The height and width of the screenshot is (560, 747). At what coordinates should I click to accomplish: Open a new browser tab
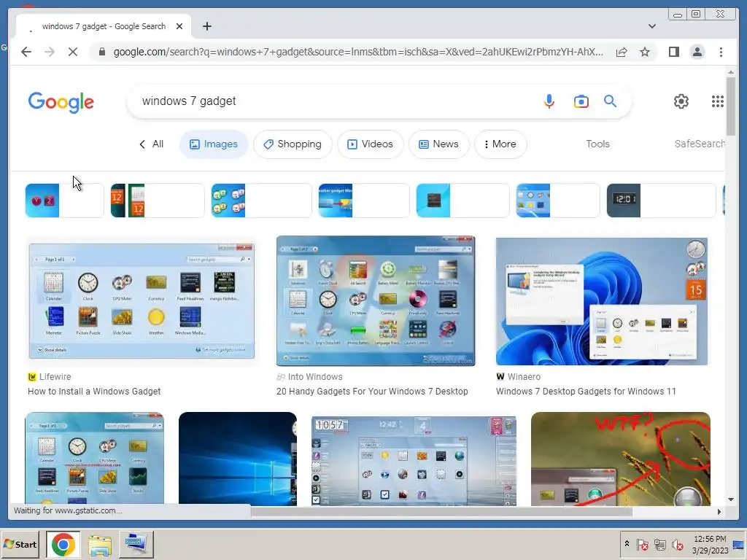pyautogui.click(x=206, y=26)
